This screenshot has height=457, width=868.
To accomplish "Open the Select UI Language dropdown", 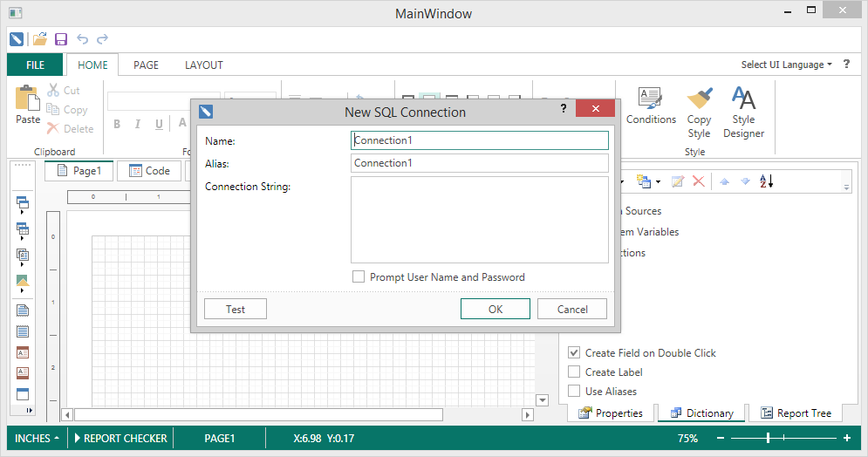I will click(786, 65).
